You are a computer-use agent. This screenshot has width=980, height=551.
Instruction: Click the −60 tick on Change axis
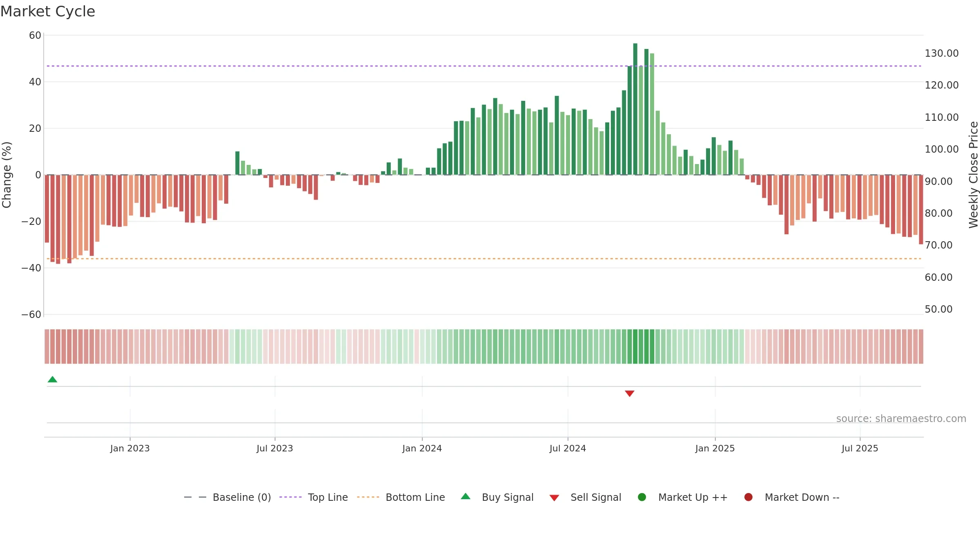click(31, 315)
